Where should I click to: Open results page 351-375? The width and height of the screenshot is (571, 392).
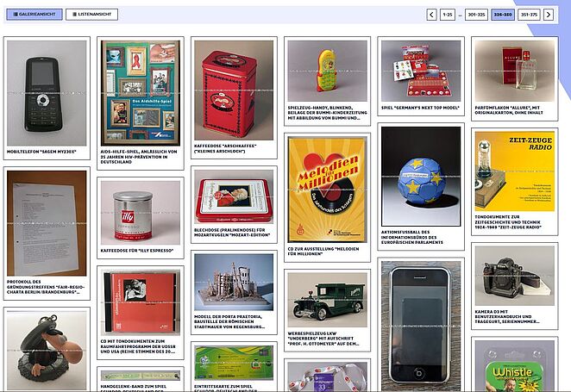pyautogui.click(x=529, y=15)
